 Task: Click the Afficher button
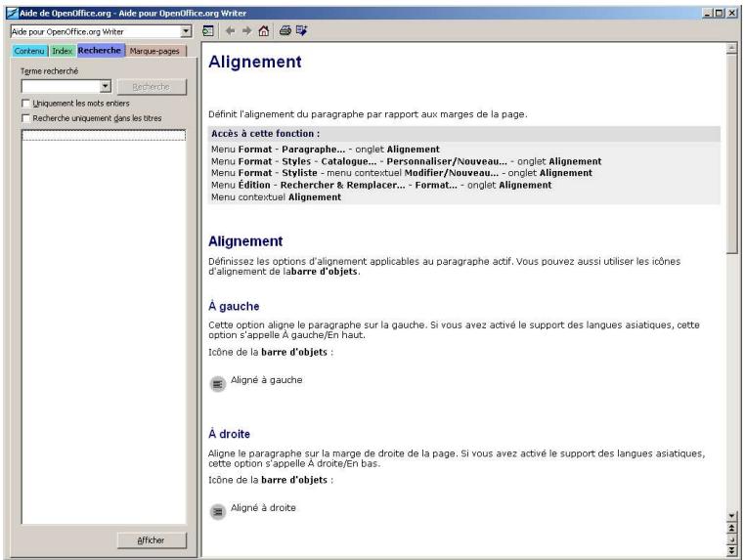[x=152, y=540]
